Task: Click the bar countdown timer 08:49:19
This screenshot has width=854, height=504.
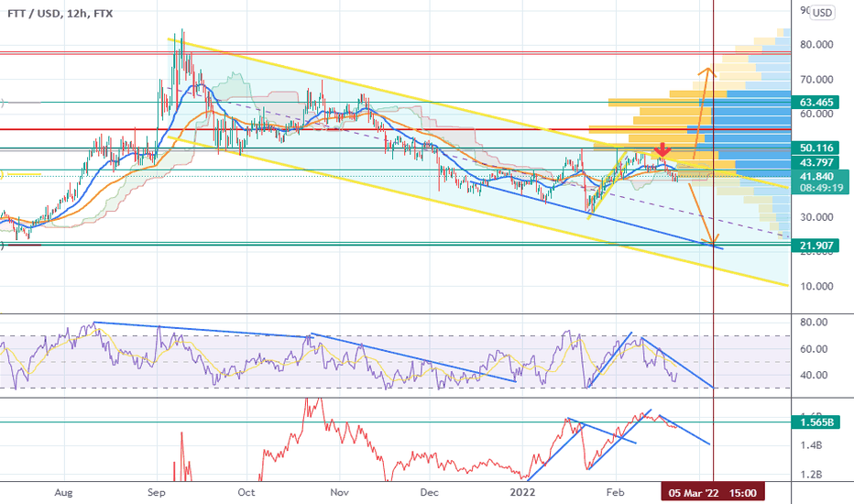Action: tap(821, 188)
